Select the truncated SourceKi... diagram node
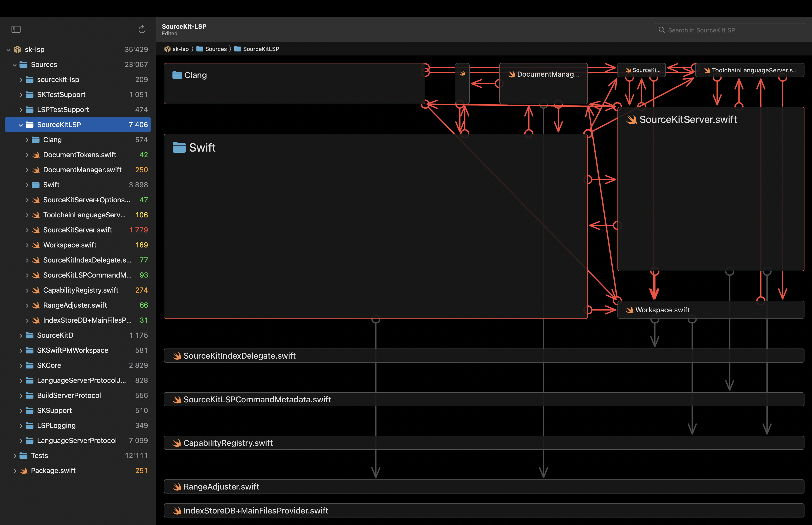812x525 pixels. pos(642,70)
